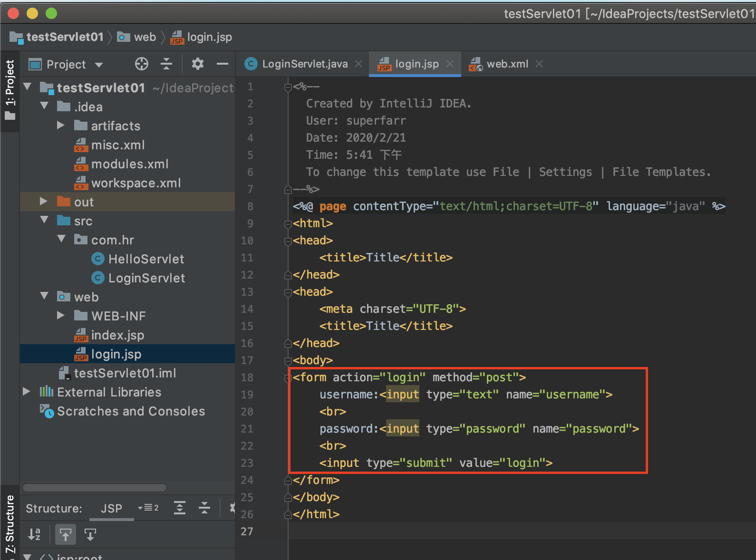
Task: Collapse the com.hr package
Action: pyautogui.click(x=61, y=239)
